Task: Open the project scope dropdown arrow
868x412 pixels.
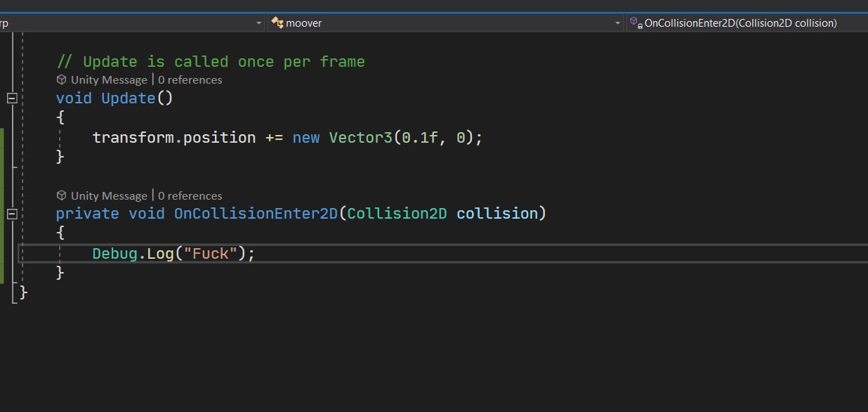Action: (x=259, y=23)
